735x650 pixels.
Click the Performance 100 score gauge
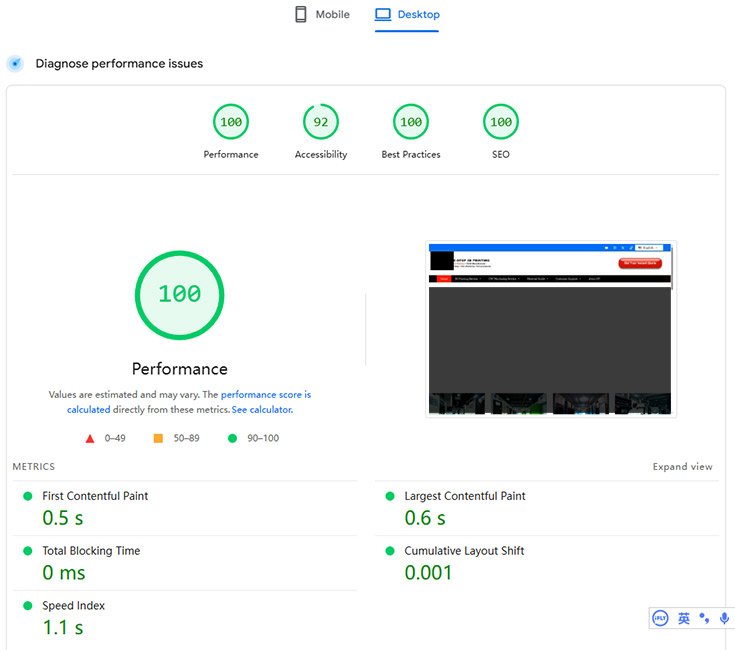(x=231, y=123)
